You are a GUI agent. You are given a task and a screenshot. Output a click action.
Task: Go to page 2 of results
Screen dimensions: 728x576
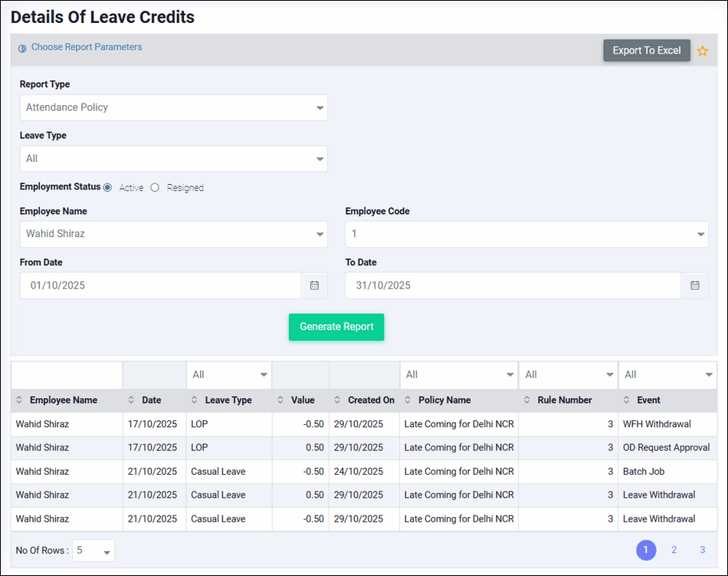coord(674,550)
